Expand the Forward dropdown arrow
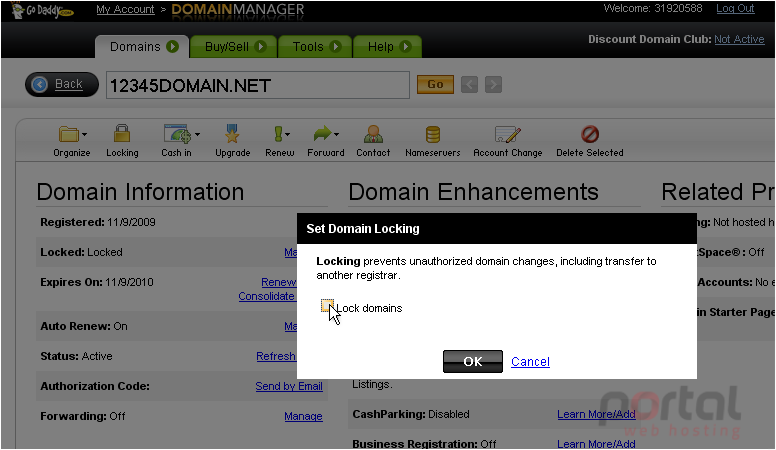This screenshot has height=450, width=776. pos(337,135)
